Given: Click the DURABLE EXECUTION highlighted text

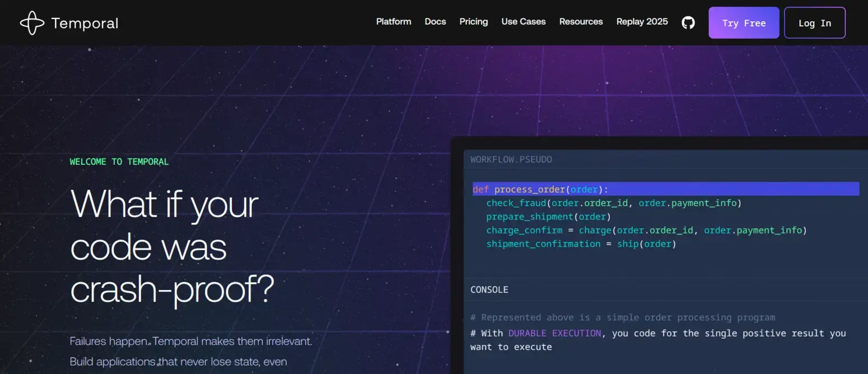Looking at the screenshot, I should point(554,333).
